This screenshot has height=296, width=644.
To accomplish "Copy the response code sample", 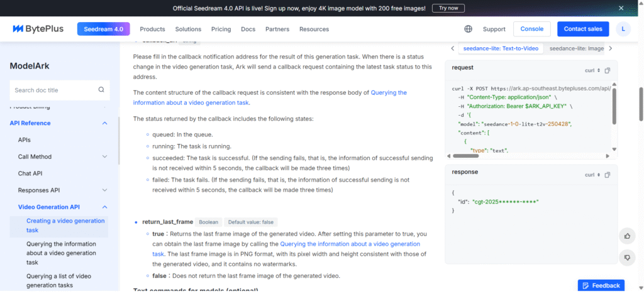I will tap(607, 175).
